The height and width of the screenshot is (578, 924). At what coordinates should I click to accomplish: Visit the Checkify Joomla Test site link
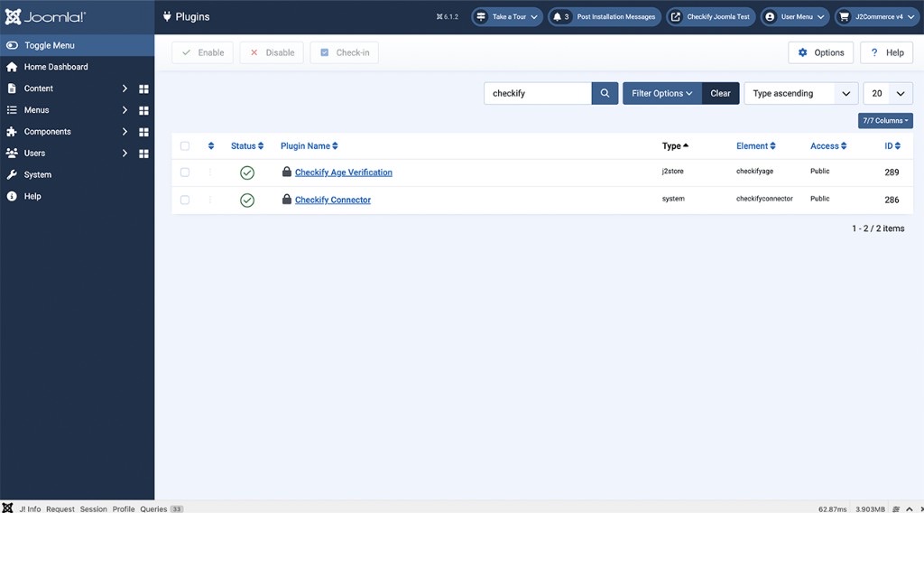(711, 16)
